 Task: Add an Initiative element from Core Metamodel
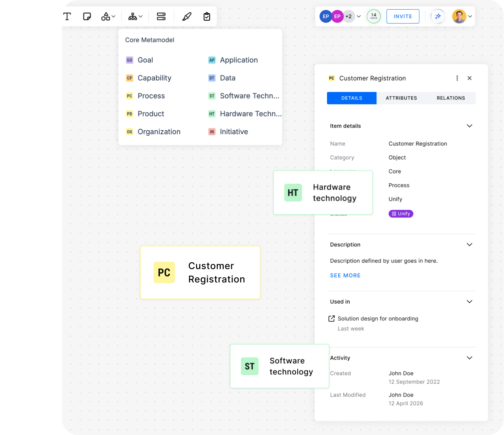tap(228, 132)
